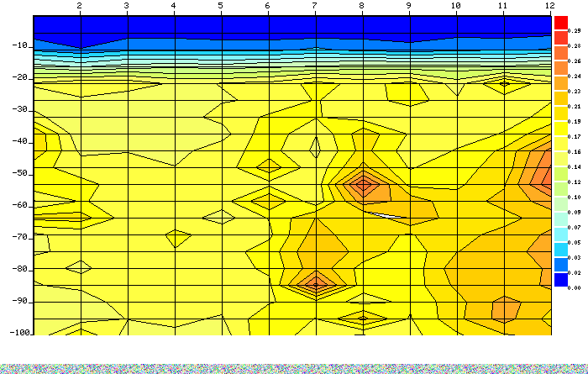Click the legend swatch between 0.21 and 0.19

point(561,113)
